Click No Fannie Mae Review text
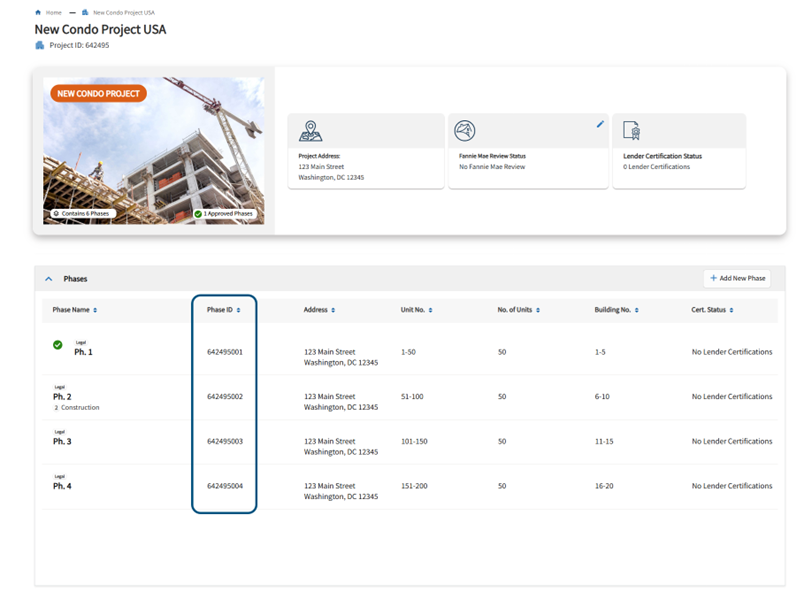 click(492, 167)
